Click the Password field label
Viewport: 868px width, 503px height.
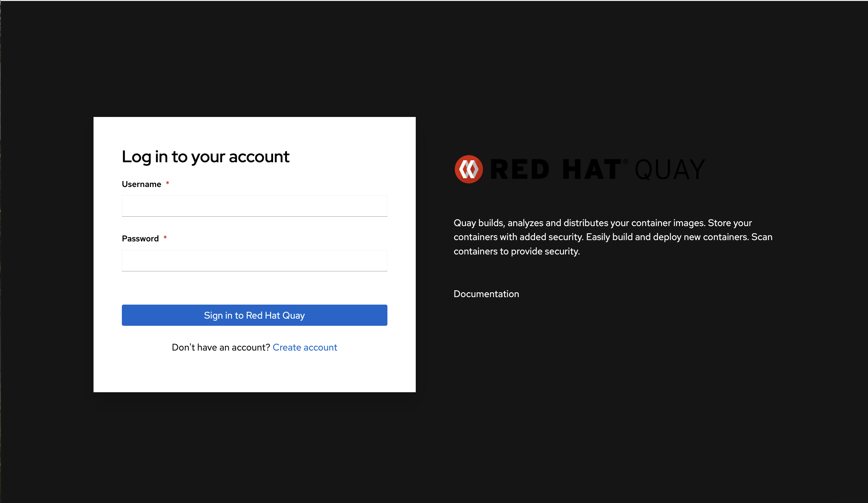[140, 238]
